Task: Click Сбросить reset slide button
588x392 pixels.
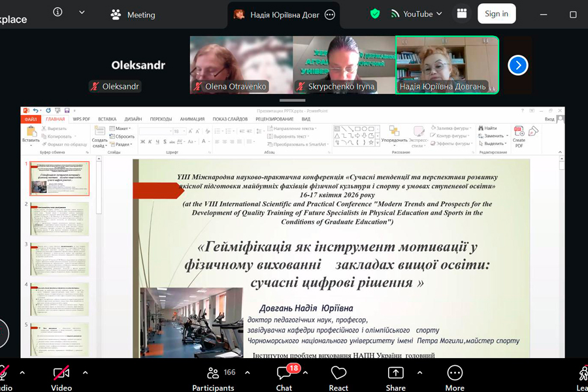Action: pos(122,137)
